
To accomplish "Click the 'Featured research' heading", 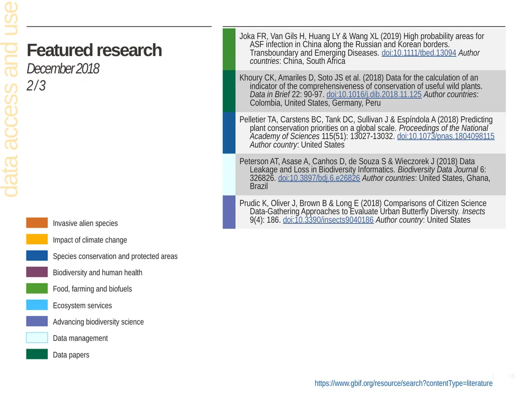I will tap(95, 50).
